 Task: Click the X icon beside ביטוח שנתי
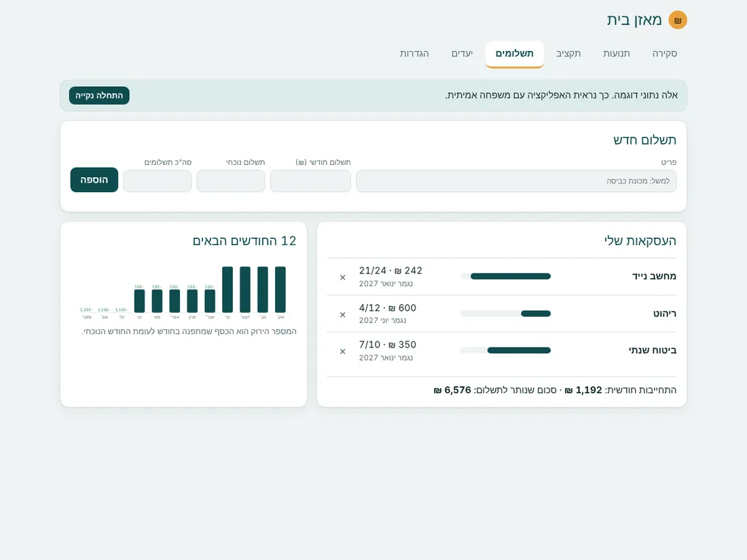tap(342, 352)
